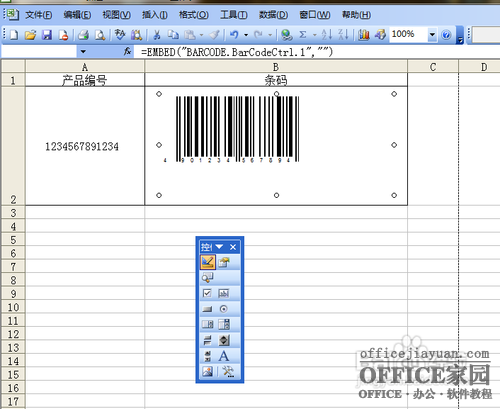The height and width of the screenshot is (409, 500).
Task: Close the control toolbox with its X
Action: 233,247
